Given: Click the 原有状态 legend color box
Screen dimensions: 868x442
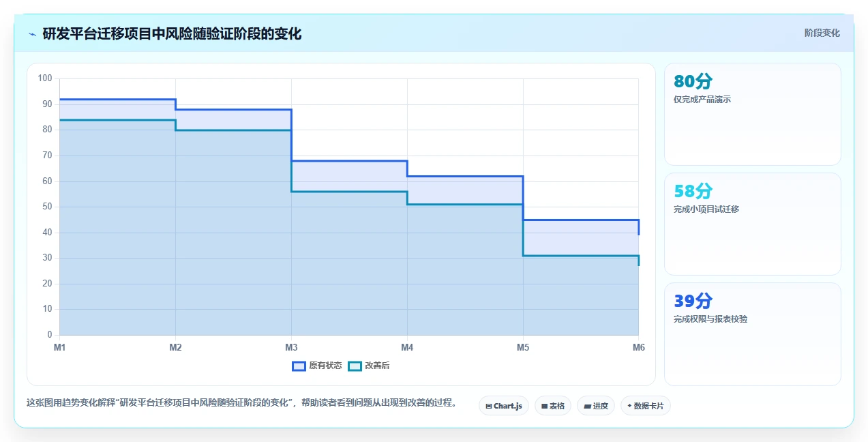Looking at the screenshot, I should [x=299, y=366].
